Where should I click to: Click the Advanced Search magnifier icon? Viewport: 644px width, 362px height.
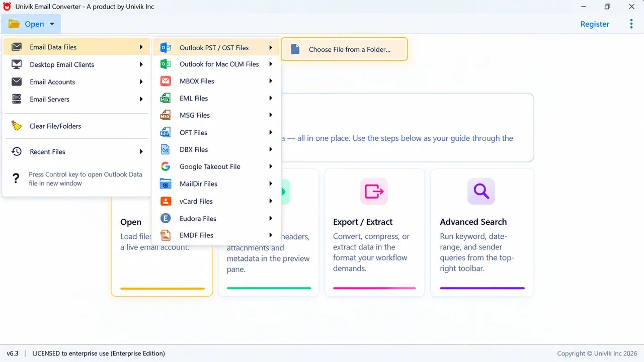481,191
